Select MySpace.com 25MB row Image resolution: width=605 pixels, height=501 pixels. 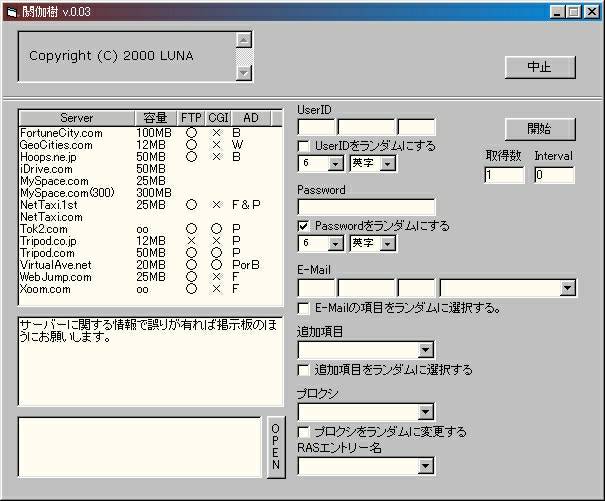(150, 181)
